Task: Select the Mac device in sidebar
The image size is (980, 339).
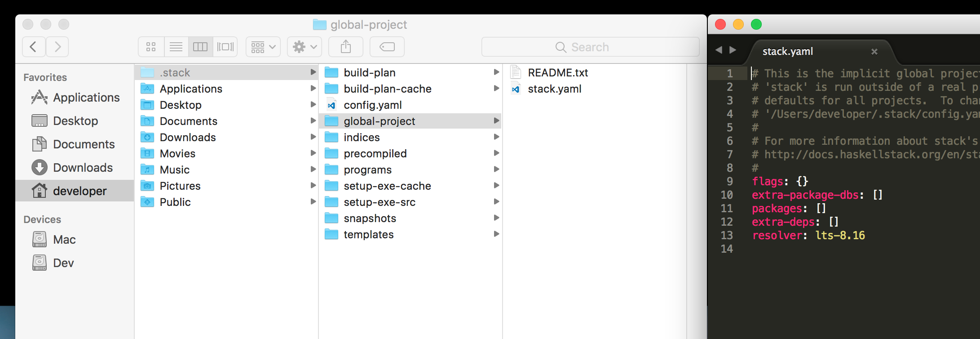Action: (64, 240)
